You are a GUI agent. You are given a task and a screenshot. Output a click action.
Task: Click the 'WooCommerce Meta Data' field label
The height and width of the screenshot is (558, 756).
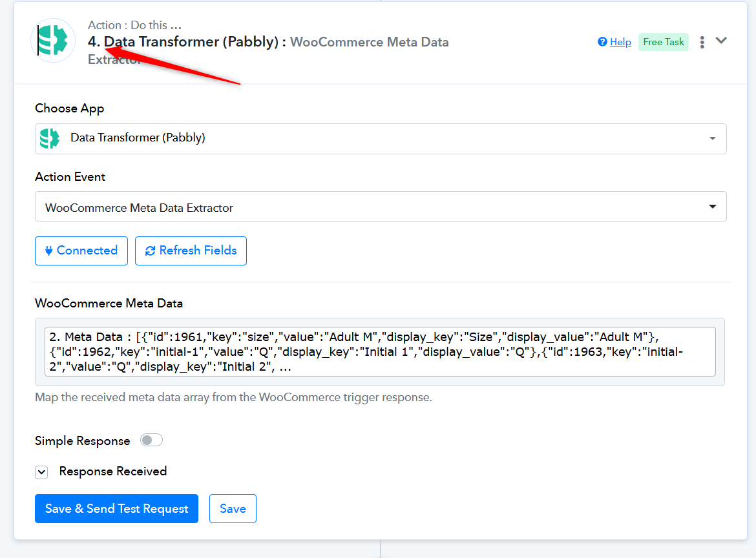109,304
